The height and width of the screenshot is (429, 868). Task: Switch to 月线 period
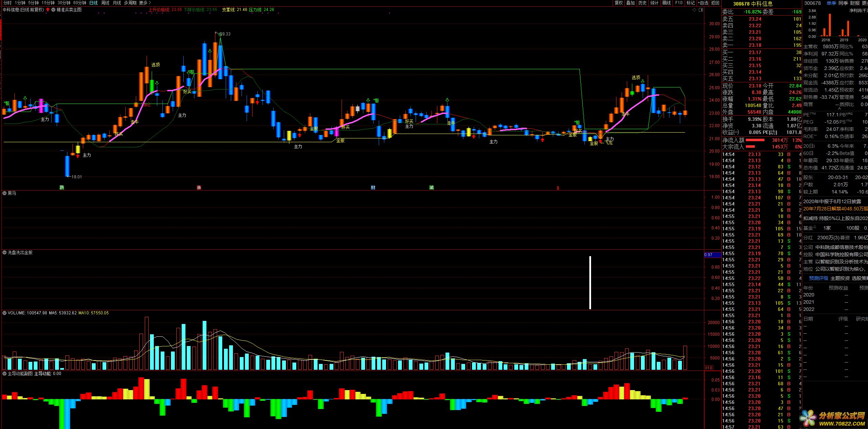click(117, 3)
